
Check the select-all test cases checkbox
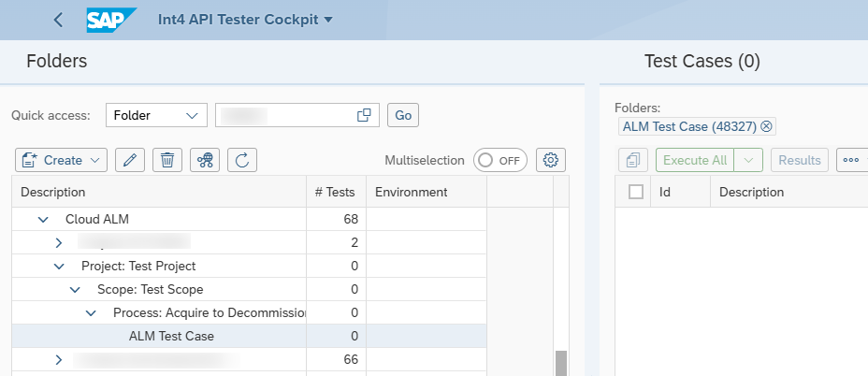pos(636,192)
